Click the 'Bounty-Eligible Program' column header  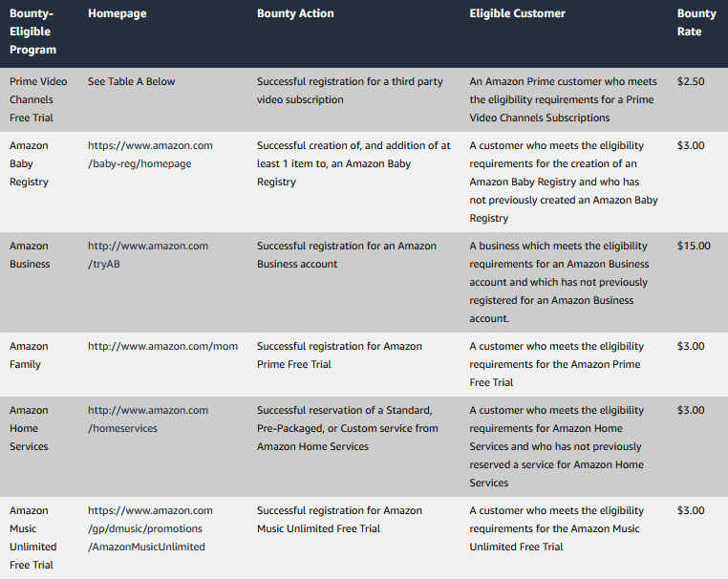click(33, 32)
